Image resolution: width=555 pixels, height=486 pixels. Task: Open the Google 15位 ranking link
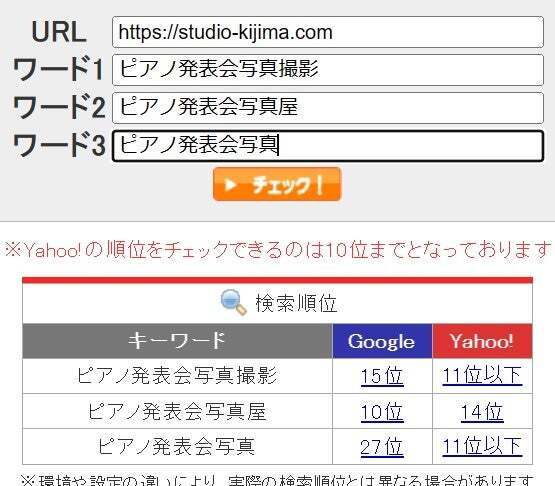382,376
